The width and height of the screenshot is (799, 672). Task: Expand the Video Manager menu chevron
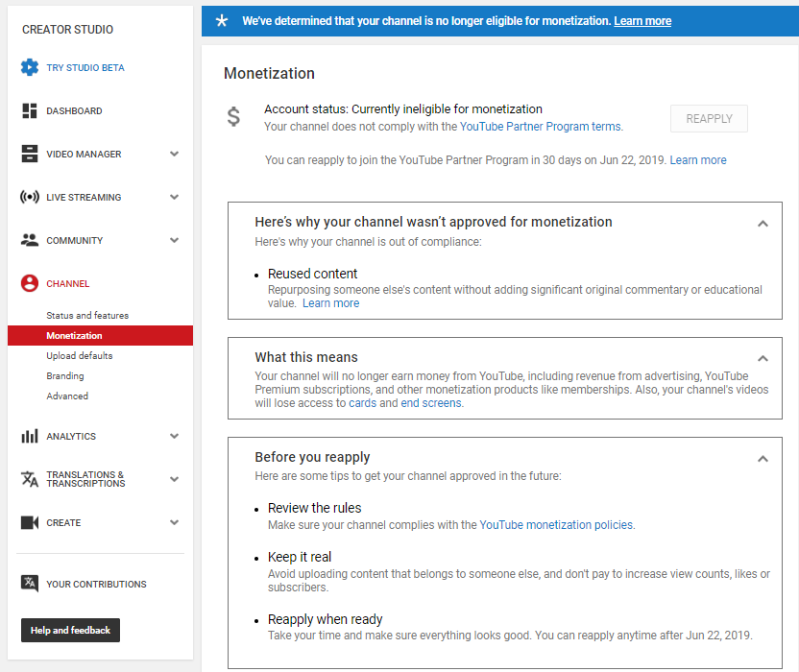174,154
